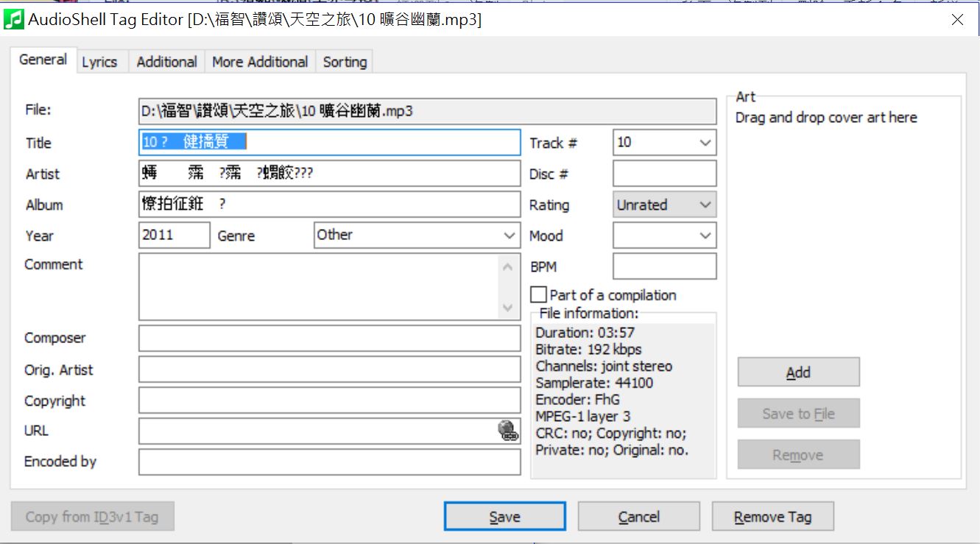
Task: Click Cancel to discard changes
Action: click(x=638, y=517)
